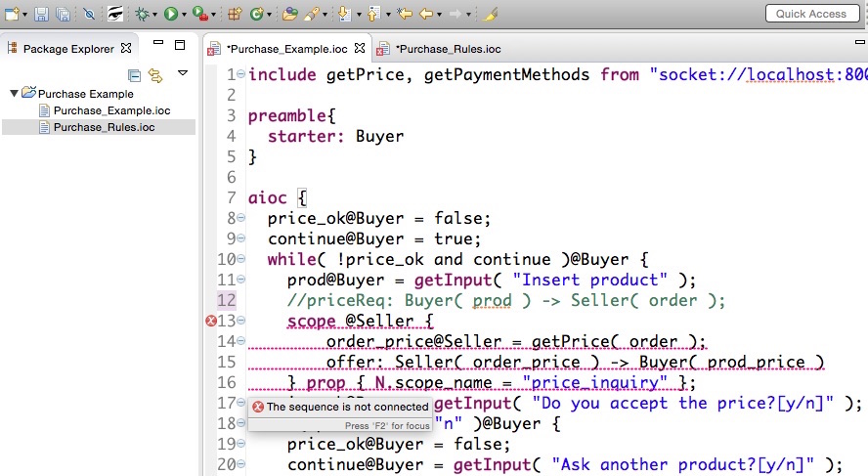The width and height of the screenshot is (868, 476).
Task: Open the Debug dropdown arrow
Action: pyautogui.click(x=154, y=15)
